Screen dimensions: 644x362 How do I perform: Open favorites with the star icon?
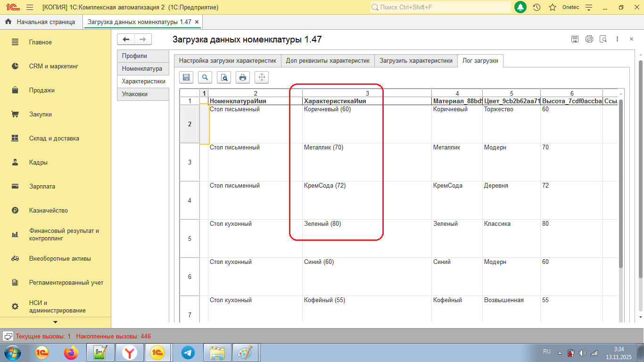553,8
